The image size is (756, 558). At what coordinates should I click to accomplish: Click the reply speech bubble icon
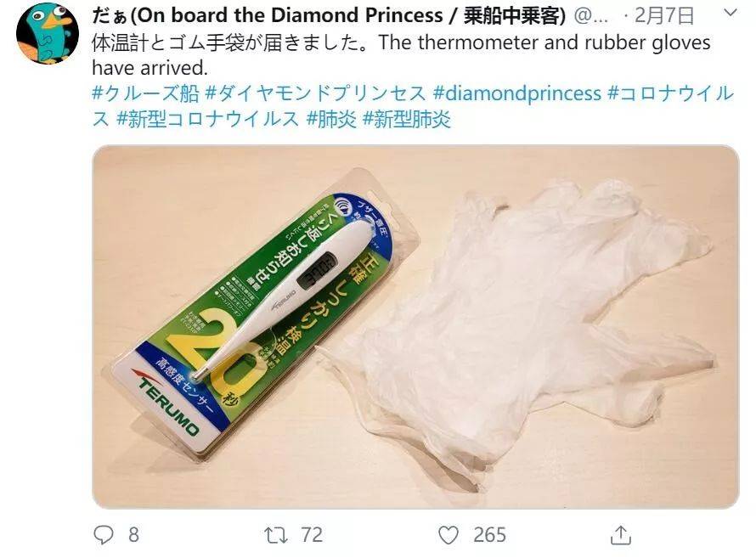(103, 535)
